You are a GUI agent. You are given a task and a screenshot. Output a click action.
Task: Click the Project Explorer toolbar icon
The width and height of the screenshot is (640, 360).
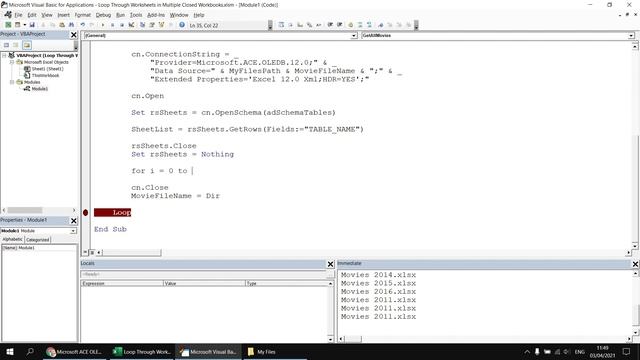point(142,25)
